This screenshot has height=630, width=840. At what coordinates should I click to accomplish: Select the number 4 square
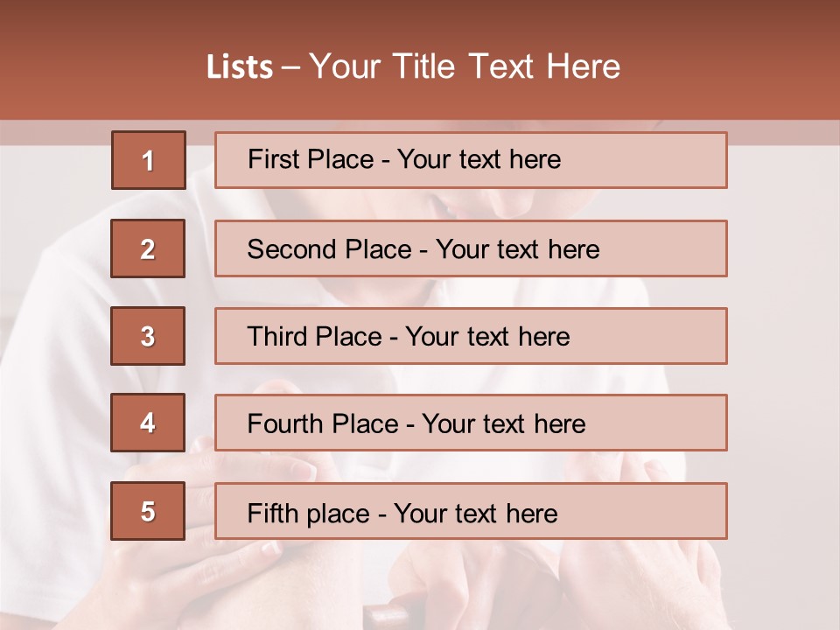click(148, 423)
